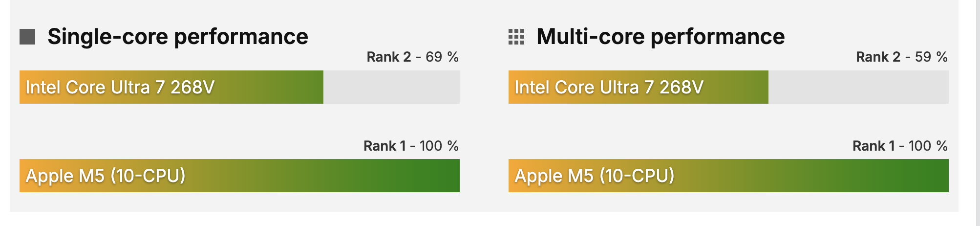Screen dimensions: 980x226
Task: Click multi-core Rank 1 - 100 % label
Action: [x=900, y=146]
